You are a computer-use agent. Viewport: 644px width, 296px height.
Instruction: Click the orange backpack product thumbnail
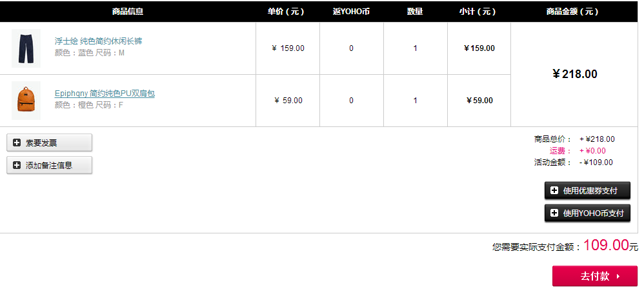(26, 101)
